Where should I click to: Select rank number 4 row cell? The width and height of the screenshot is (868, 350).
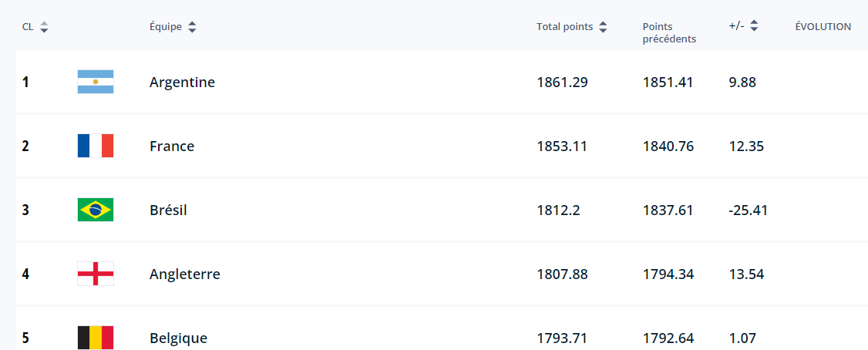point(25,274)
